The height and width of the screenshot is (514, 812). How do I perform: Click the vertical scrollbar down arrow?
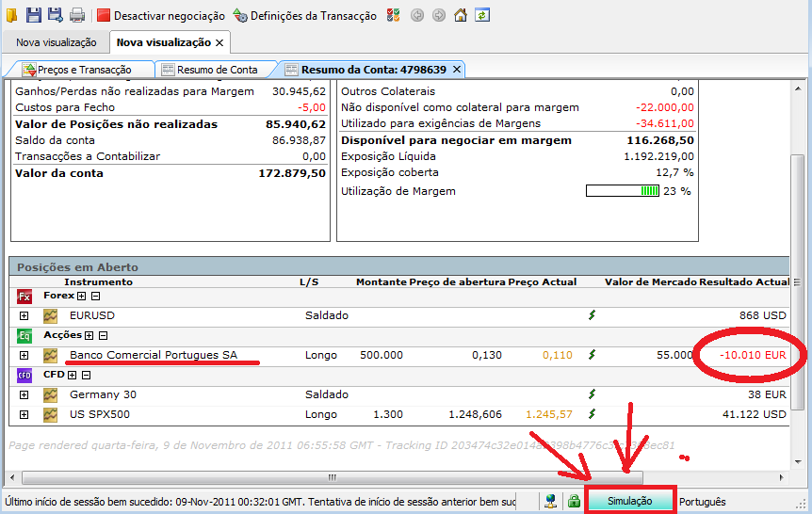[x=798, y=462]
